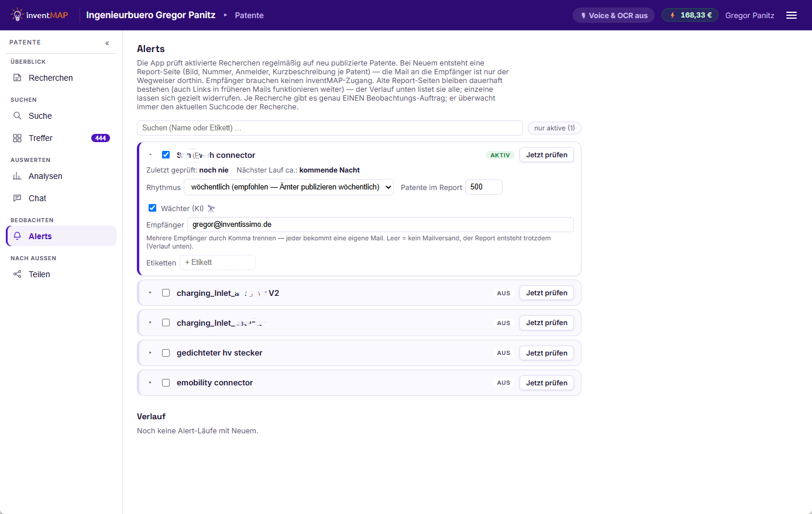
Task: Click Jetzt prüfen for gedichteter hv stecker
Action: click(546, 353)
